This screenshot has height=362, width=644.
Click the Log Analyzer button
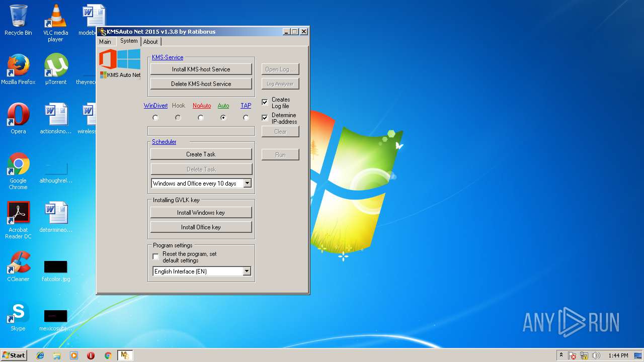point(280,84)
